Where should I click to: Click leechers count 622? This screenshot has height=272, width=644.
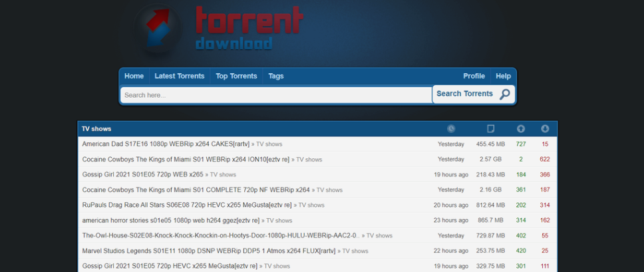coord(545,160)
